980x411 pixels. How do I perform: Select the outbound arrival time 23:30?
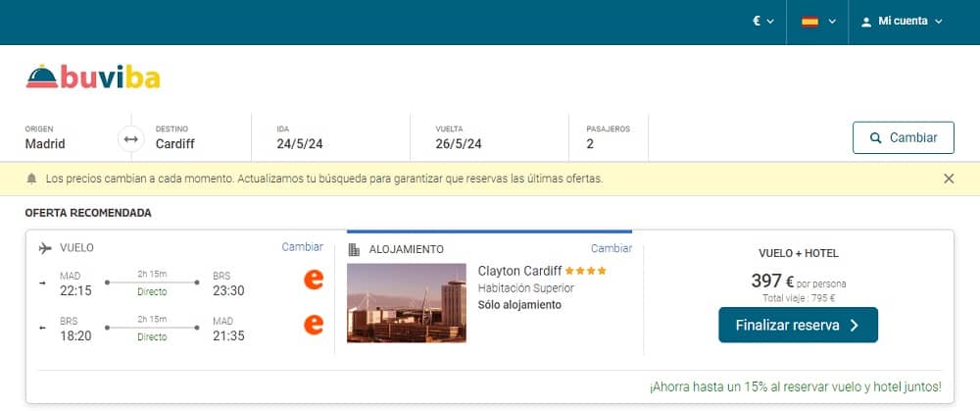tap(228, 291)
